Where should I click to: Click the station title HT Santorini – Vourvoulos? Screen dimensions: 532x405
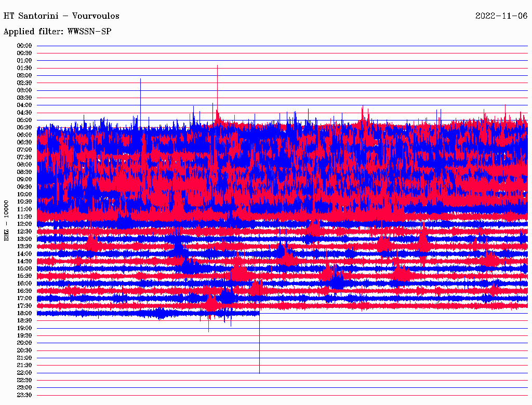(x=61, y=16)
